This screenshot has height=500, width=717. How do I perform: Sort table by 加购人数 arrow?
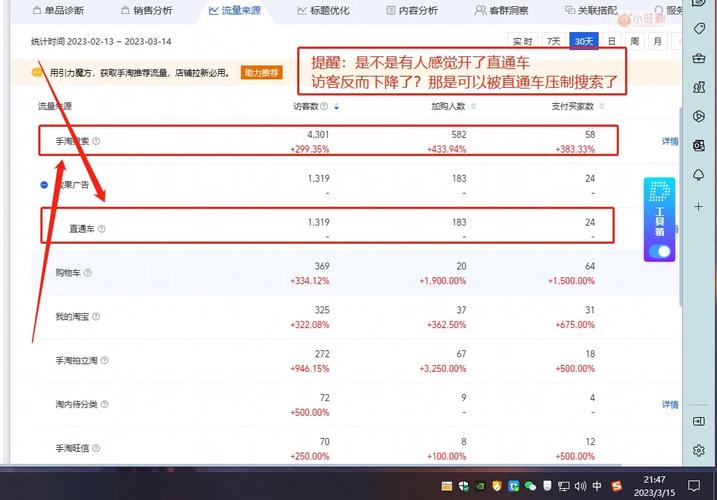pos(473,106)
